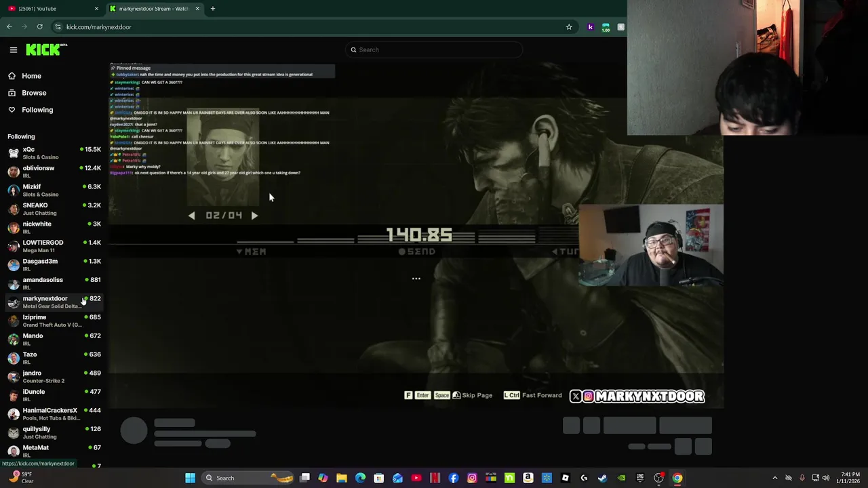Launch Microsoft Edge from taskbar
The image size is (868, 488).
click(x=360, y=478)
